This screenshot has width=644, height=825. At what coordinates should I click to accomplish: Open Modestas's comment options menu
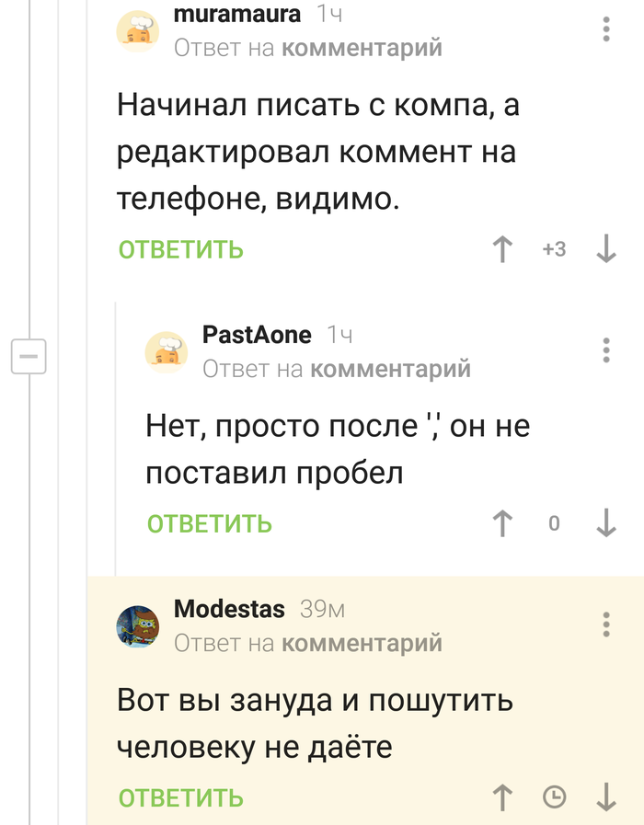605,624
